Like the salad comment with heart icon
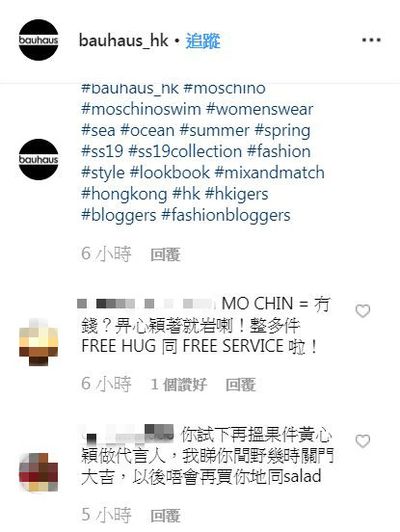 pyautogui.click(x=363, y=441)
